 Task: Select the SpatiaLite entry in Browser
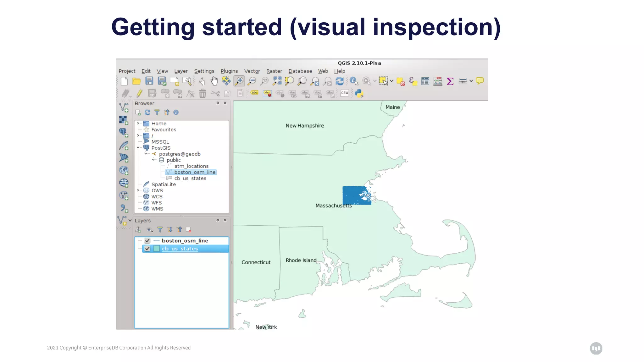(164, 184)
